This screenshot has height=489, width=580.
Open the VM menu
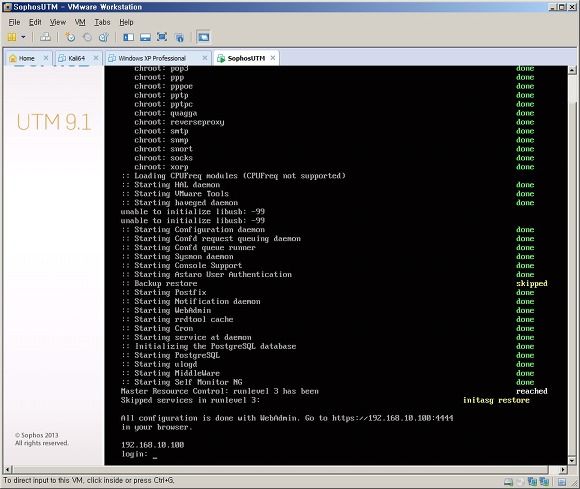(80, 22)
